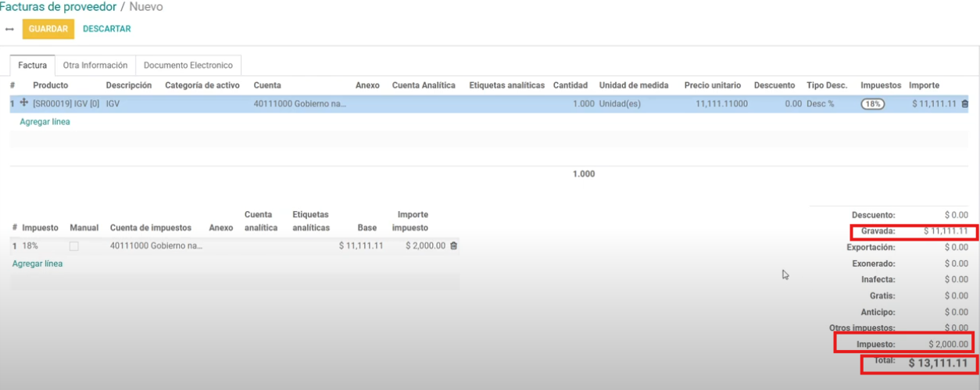Edit the quantity value 1.000 in the line
Screen dimensions: 980x390
tap(583, 103)
